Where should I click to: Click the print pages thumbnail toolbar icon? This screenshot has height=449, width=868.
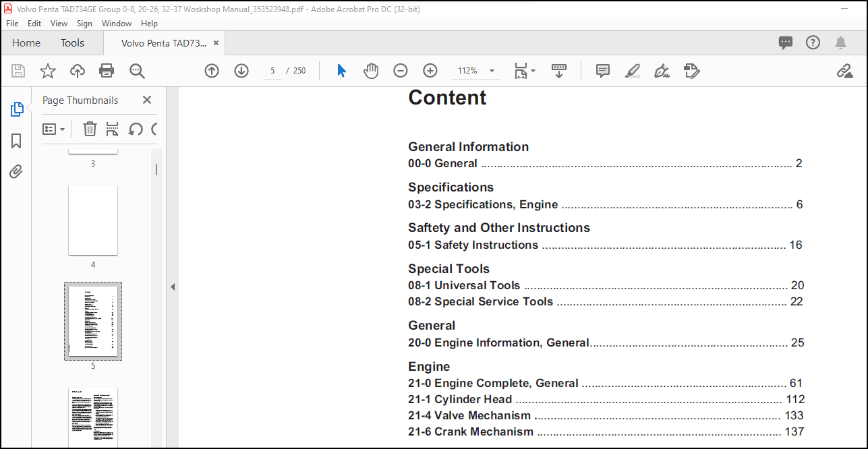click(x=113, y=129)
